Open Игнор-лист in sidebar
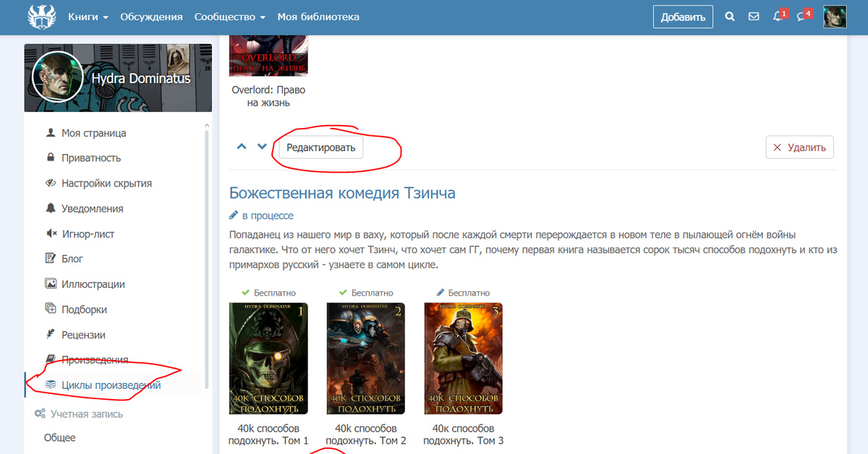868x454 pixels. 88,234
